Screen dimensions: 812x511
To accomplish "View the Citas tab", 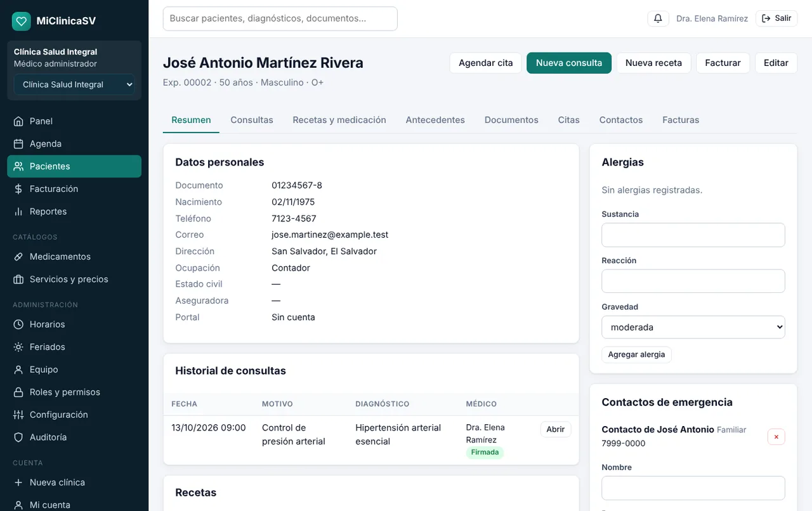I will [569, 120].
